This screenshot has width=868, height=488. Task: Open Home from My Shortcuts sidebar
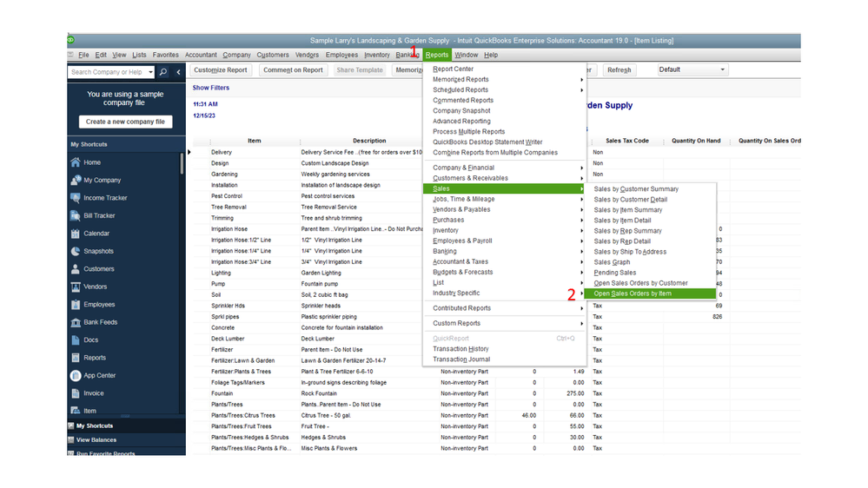(92, 162)
